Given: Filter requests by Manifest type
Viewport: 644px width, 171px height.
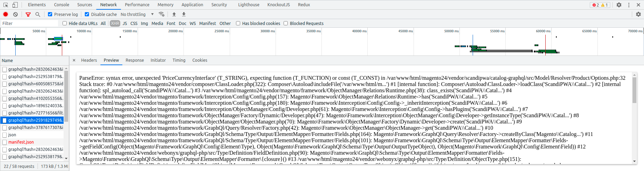Looking at the screenshot, I should click(207, 23).
